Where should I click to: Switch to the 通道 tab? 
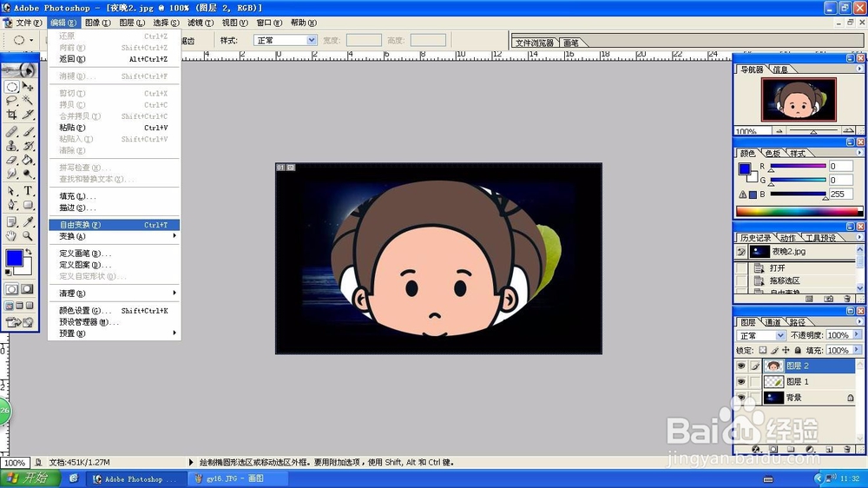coord(773,322)
